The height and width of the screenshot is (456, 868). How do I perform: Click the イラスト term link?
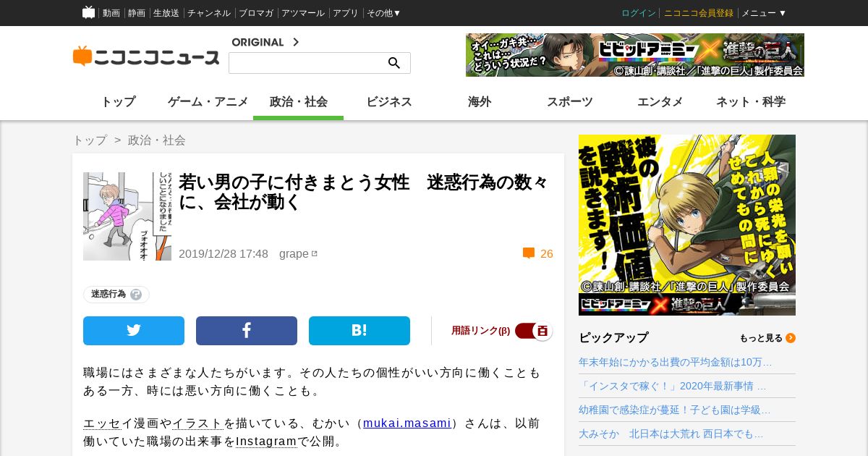(197, 423)
